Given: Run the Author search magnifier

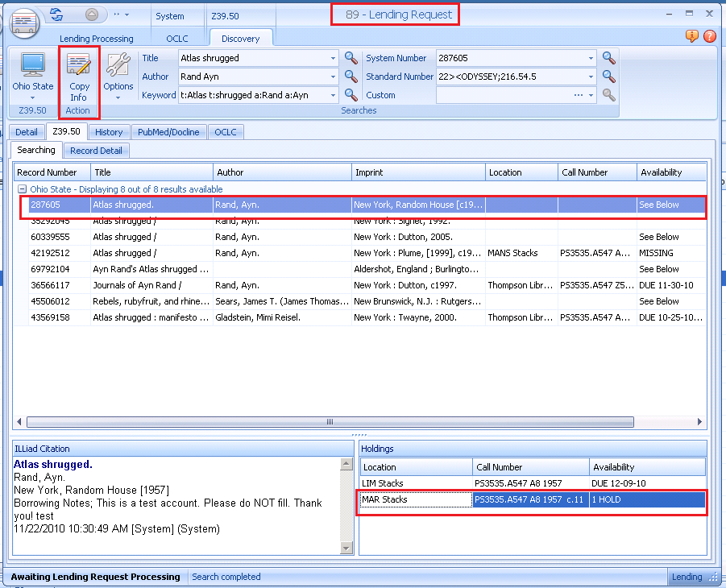Looking at the screenshot, I should coord(351,77).
